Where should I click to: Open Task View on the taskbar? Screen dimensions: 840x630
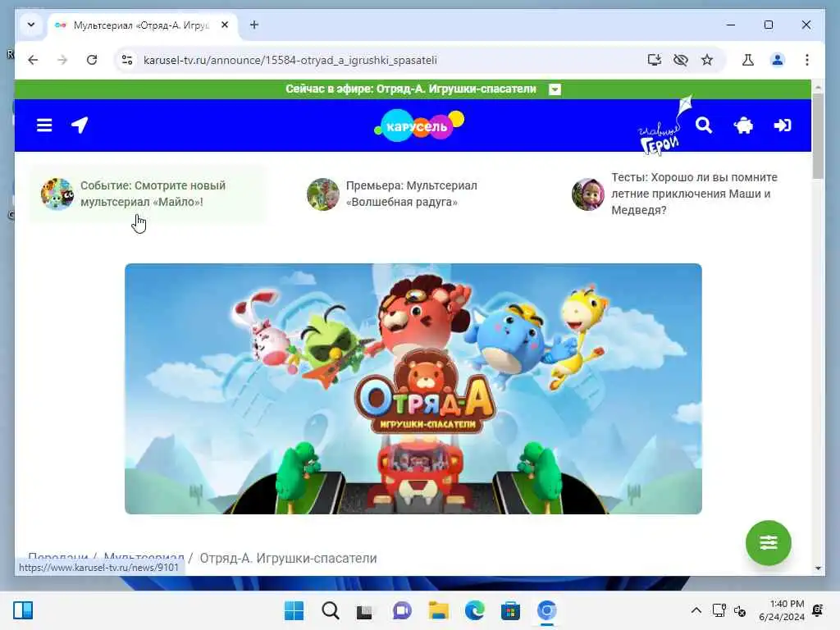[x=364, y=611]
